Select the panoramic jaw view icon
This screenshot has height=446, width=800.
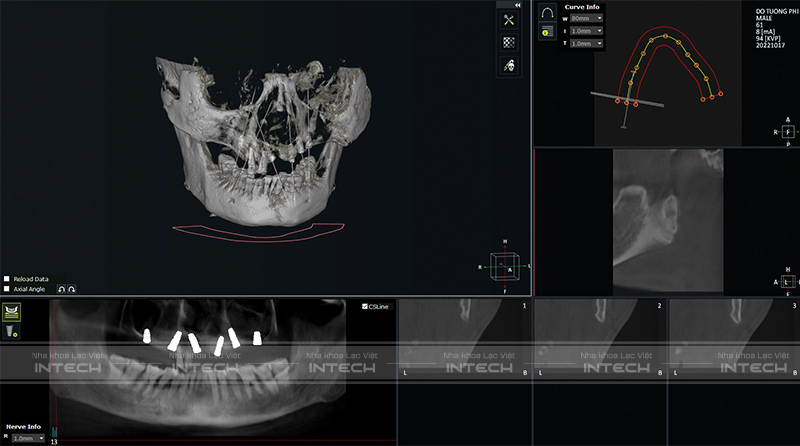click(13, 313)
